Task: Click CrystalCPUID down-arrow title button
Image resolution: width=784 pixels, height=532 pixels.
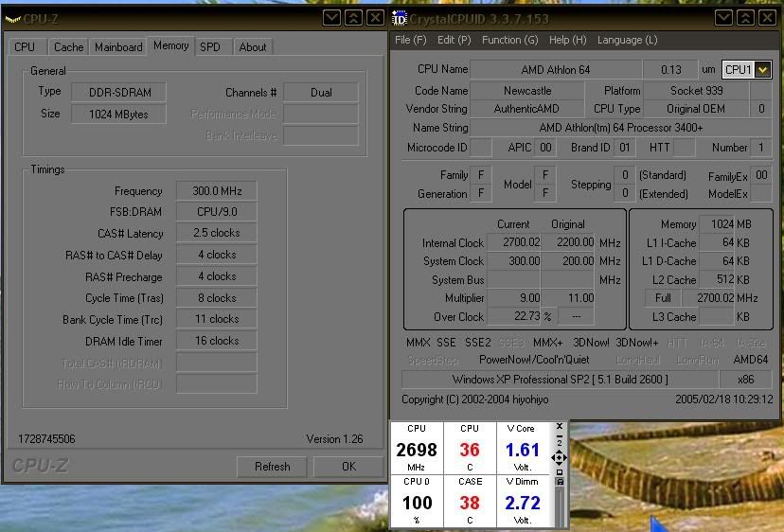Action: point(723,19)
